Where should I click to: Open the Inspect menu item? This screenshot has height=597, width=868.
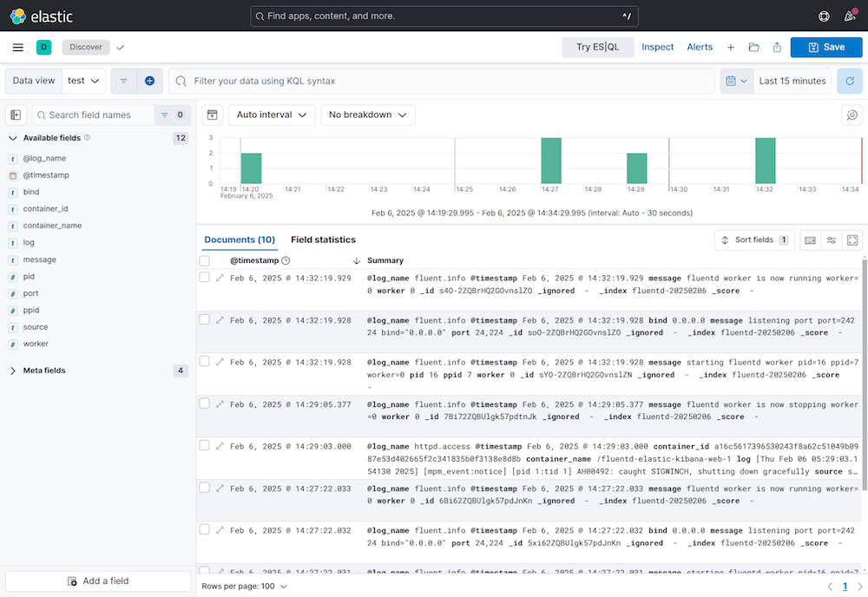coord(658,47)
